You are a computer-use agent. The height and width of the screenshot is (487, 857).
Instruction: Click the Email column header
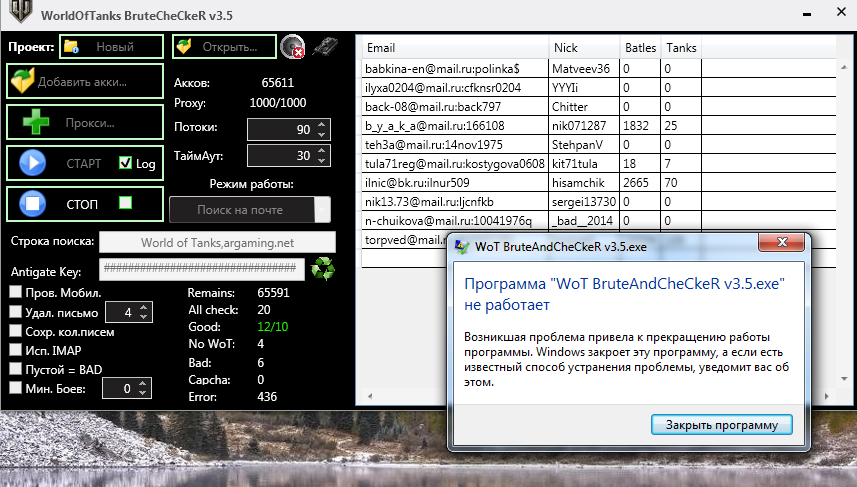[x=455, y=48]
